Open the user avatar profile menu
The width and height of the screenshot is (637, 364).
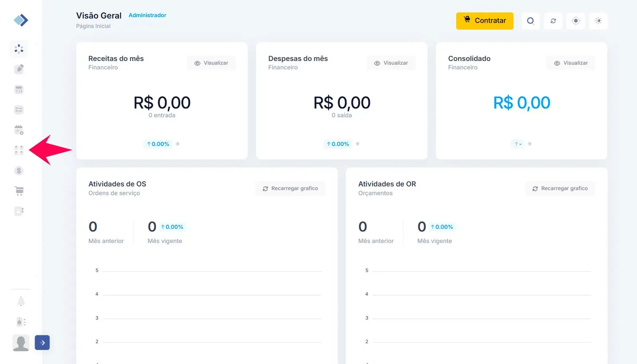(x=21, y=343)
